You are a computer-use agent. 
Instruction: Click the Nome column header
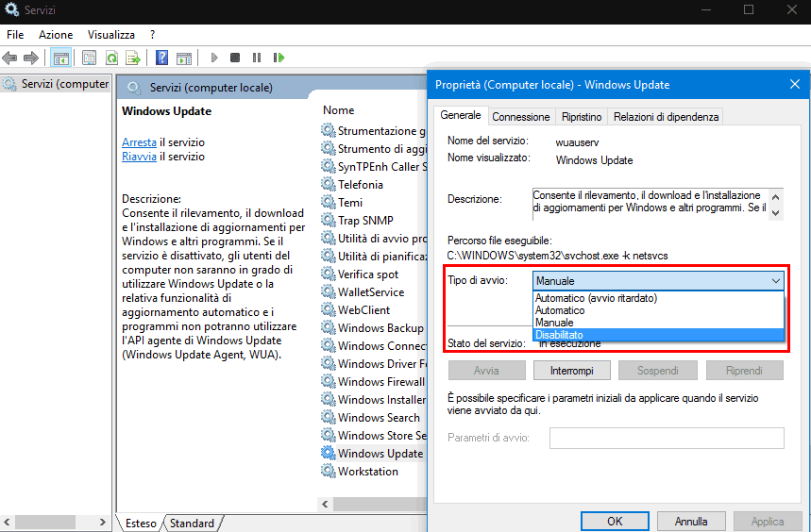point(338,110)
